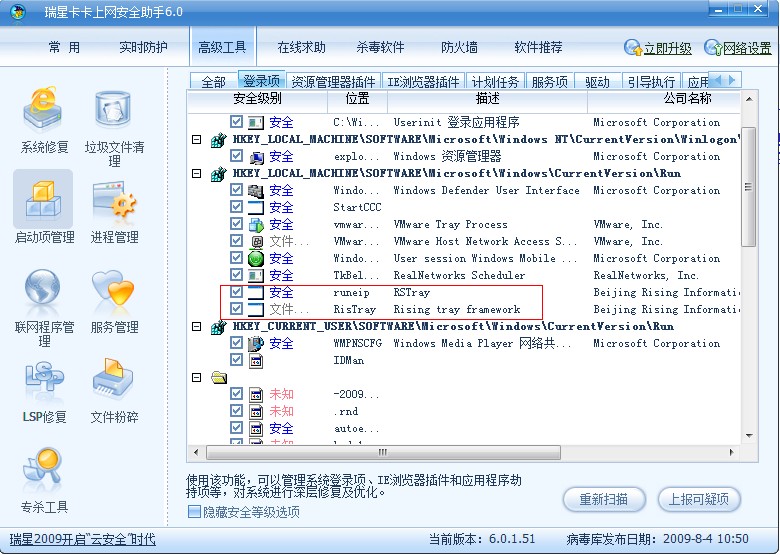Viewport: 780px width, 555px height.
Task: Open the 专杀工具 magnifier icon
Action: (43, 467)
